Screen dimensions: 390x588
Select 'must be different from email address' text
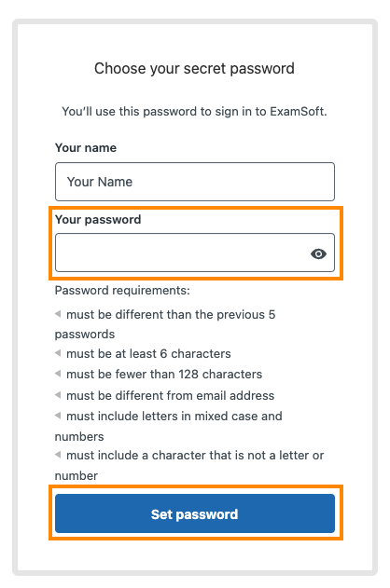tap(171, 396)
